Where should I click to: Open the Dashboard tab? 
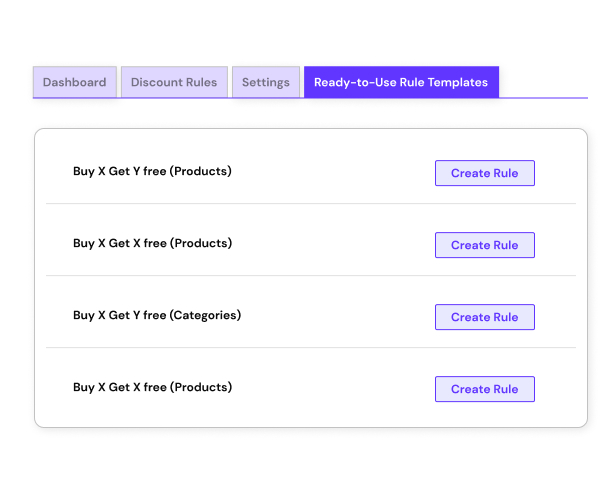click(x=75, y=82)
